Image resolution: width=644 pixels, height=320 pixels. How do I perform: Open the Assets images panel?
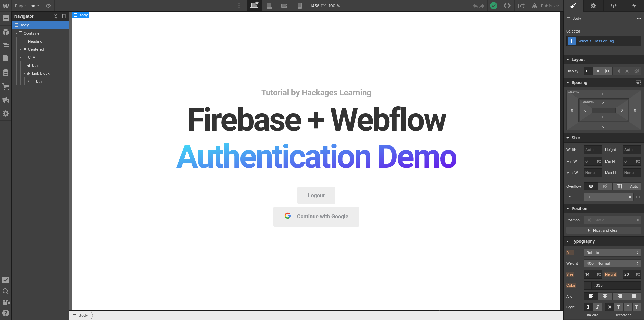6,100
